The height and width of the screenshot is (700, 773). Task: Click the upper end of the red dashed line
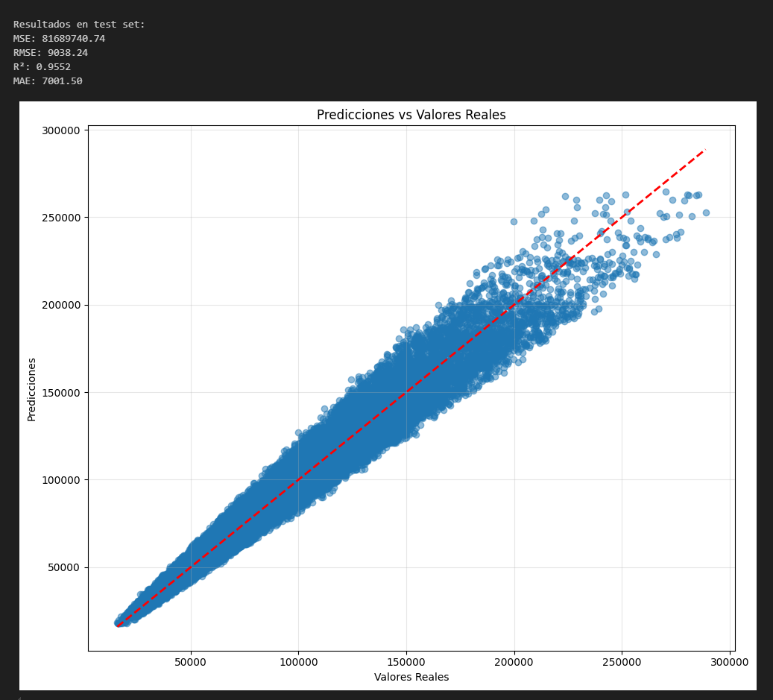pos(704,150)
